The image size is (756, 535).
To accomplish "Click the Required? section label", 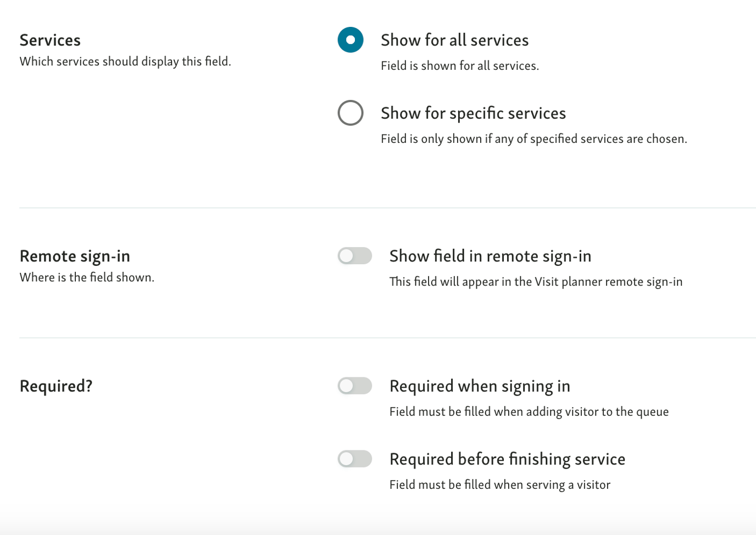I will pos(55,386).
